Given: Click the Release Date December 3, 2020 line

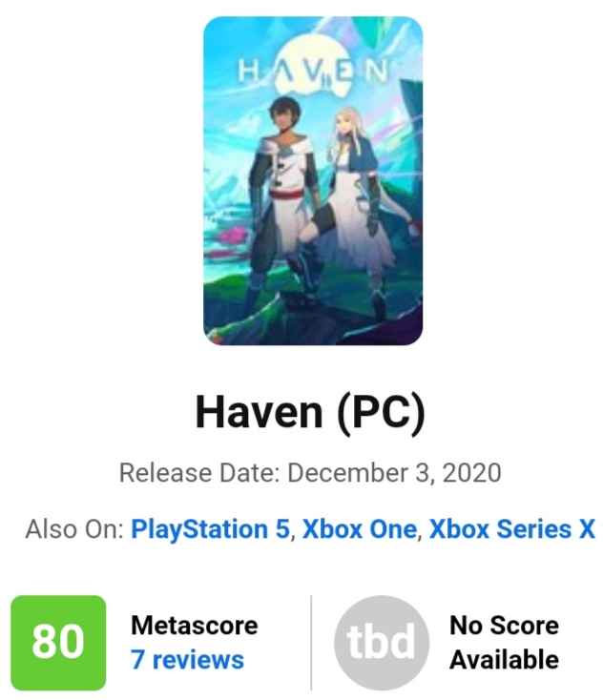Looking at the screenshot, I should 310,473.
